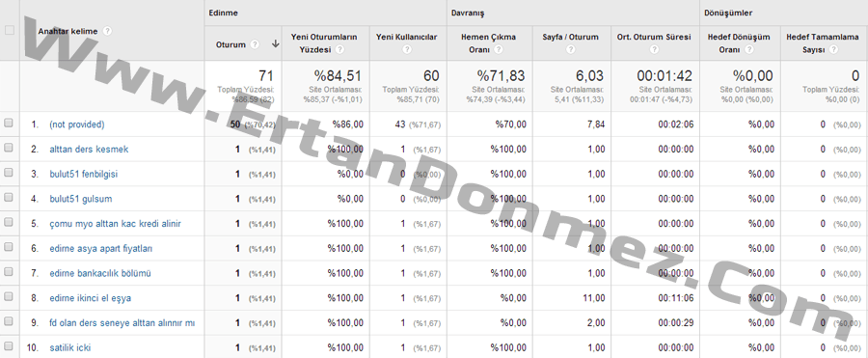Click the %86,00 new sessions cell
The width and height of the screenshot is (868, 358).
[347, 124]
